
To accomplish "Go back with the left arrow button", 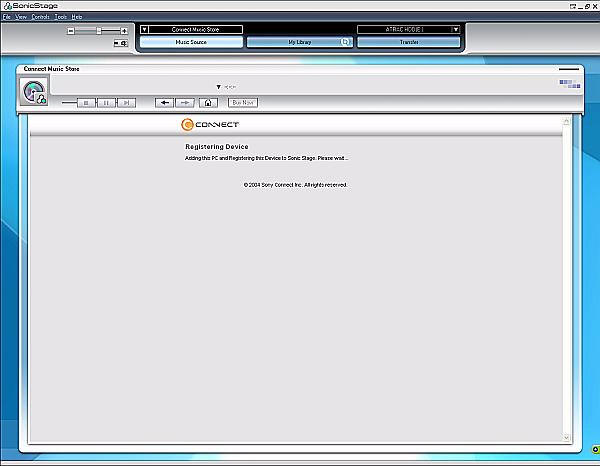I will (x=164, y=102).
